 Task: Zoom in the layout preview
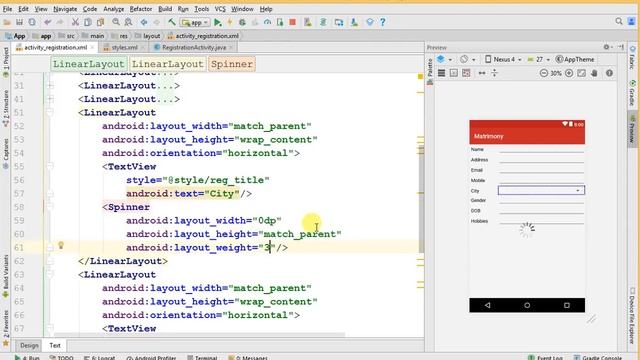(x=569, y=73)
